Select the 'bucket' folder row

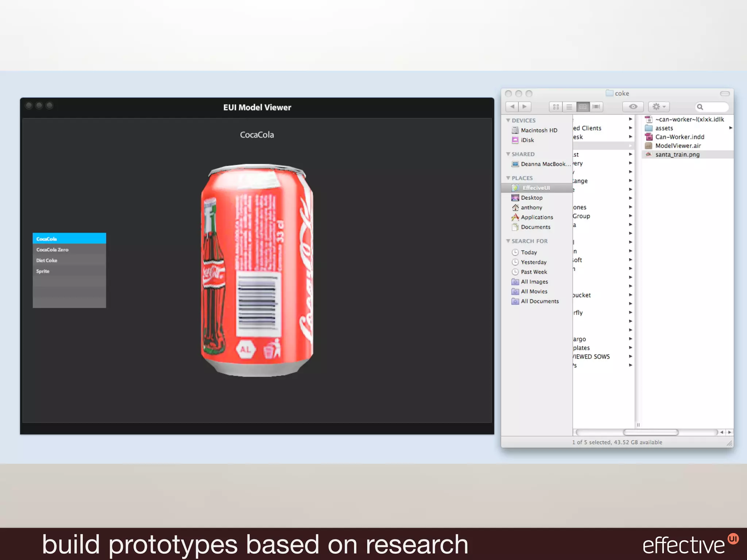(604, 295)
